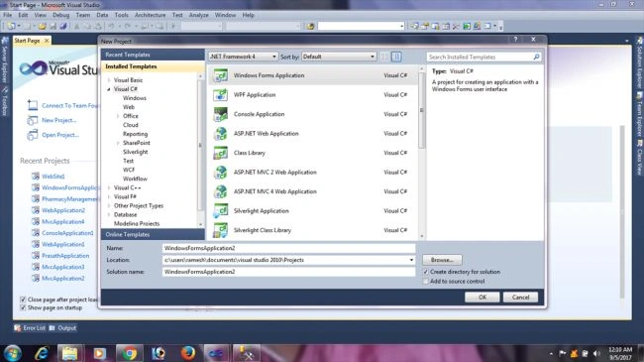This screenshot has width=644, height=362.
Task: Open the Sort by Default dropdown
Action: (339, 57)
